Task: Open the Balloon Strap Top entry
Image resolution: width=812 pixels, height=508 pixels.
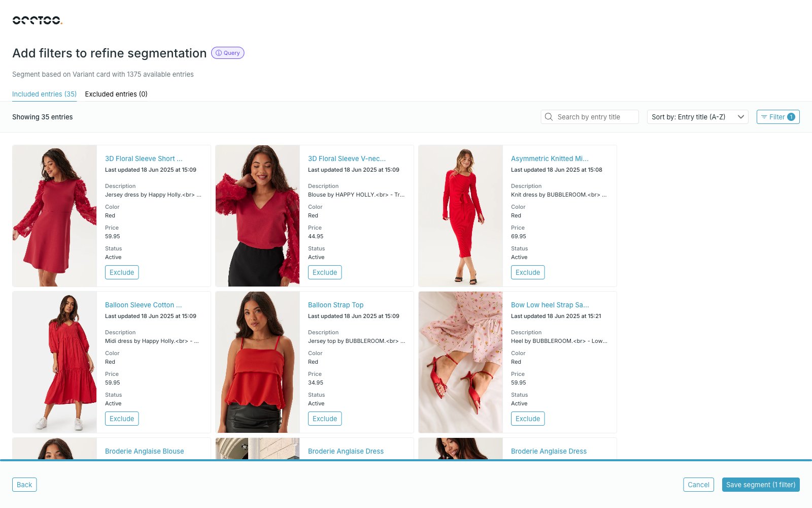Action: [335, 305]
